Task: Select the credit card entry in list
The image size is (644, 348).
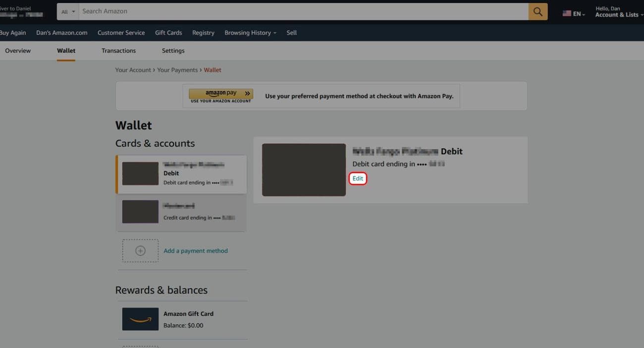Action: (x=181, y=212)
